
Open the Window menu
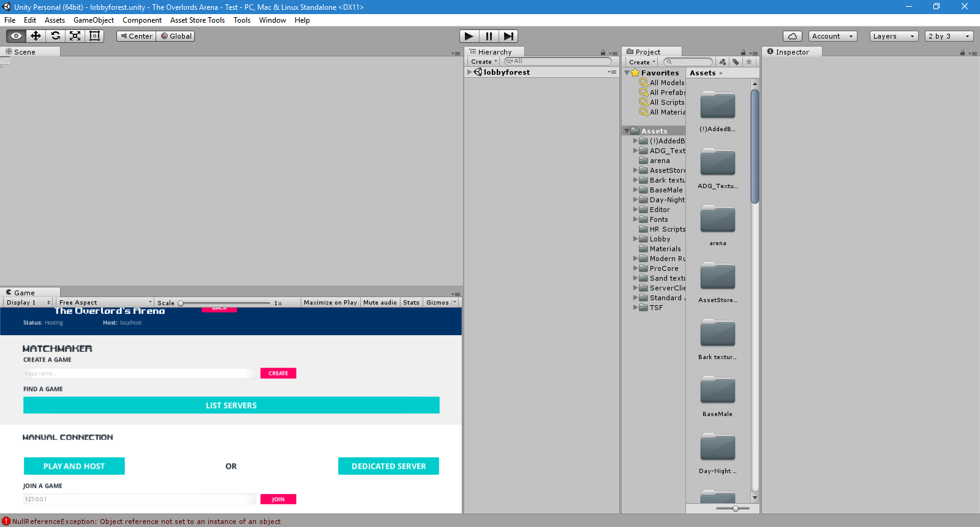pyautogui.click(x=273, y=20)
